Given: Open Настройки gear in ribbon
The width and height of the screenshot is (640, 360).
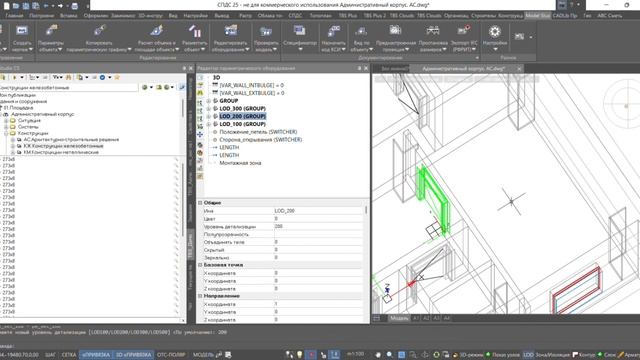Looking at the screenshot, I should [x=495, y=31].
